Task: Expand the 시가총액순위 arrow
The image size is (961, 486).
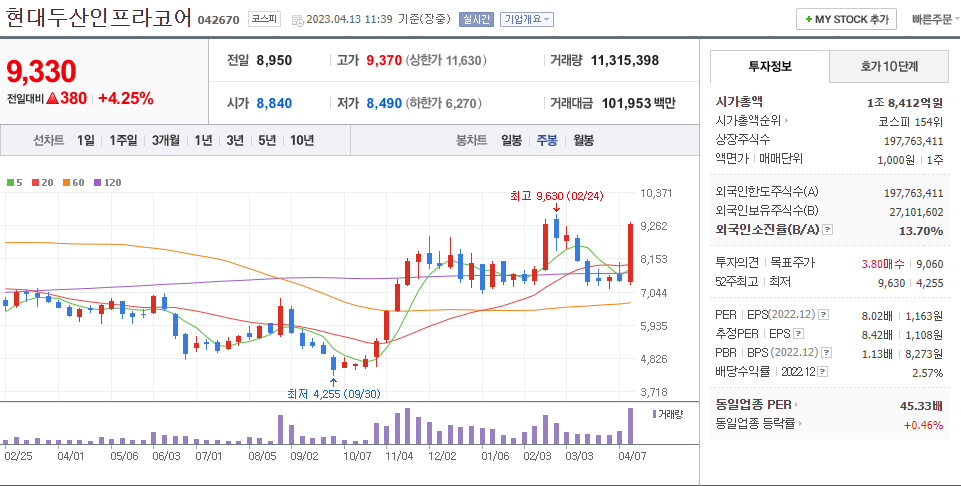Action: pyautogui.click(x=786, y=121)
